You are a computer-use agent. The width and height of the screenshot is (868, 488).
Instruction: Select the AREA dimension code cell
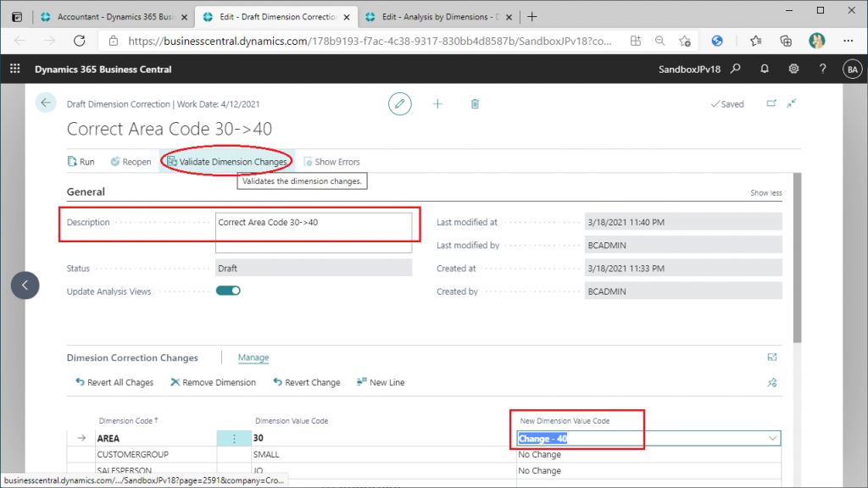pyautogui.click(x=156, y=438)
